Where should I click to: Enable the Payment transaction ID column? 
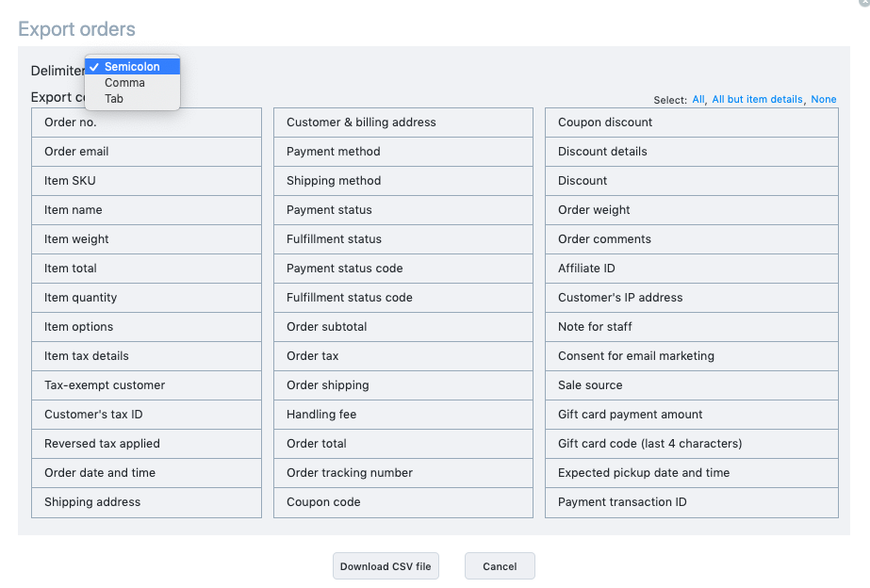tap(691, 502)
